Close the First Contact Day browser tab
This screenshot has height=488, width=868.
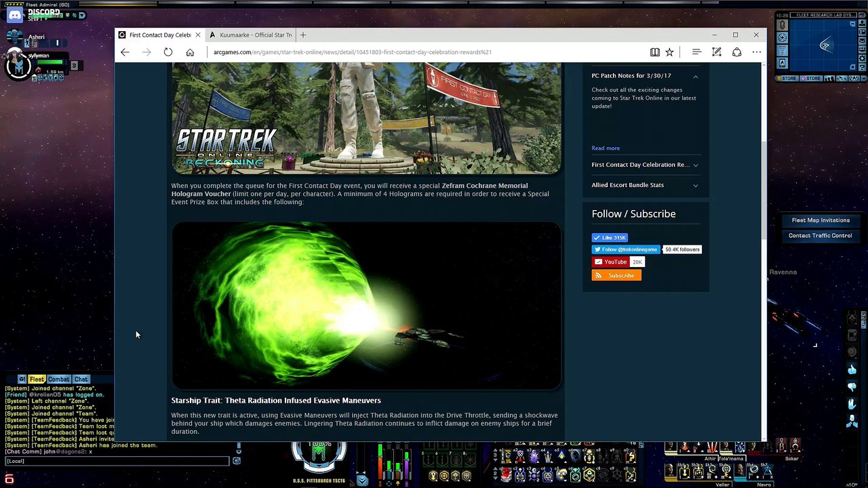pyautogui.click(x=198, y=35)
